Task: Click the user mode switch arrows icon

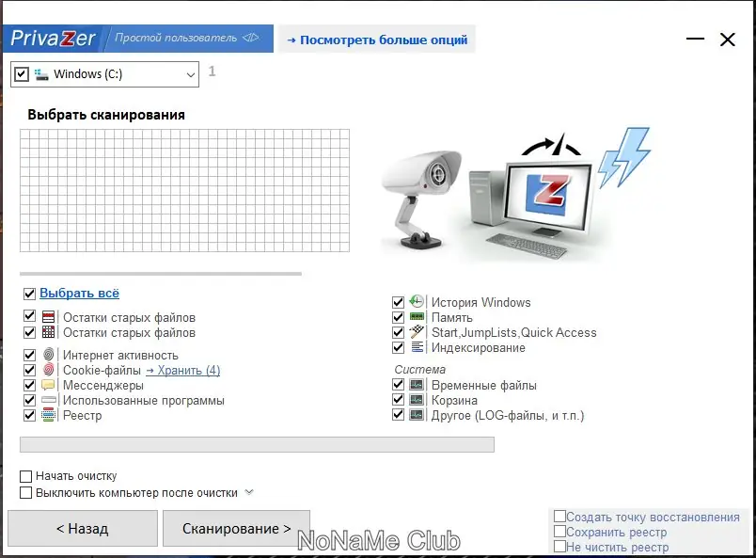Action: 251,38
